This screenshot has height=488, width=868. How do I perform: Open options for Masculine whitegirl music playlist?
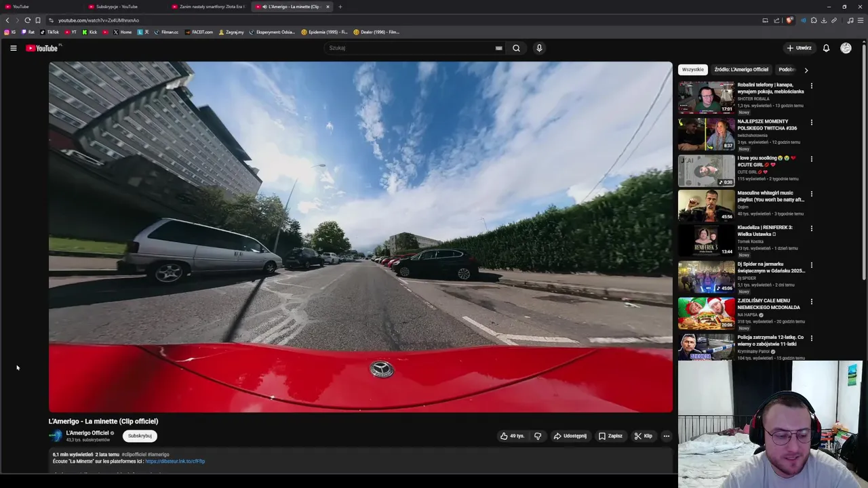pos(811,194)
